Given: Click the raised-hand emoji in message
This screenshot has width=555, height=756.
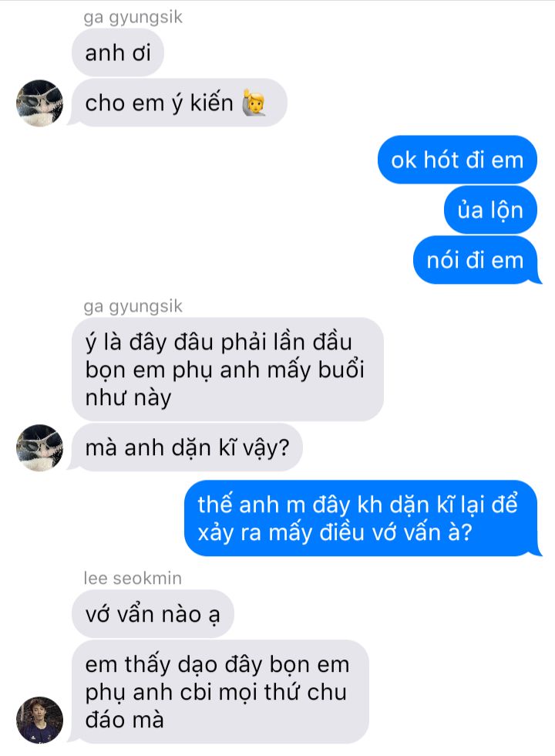Looking at the screenshot, I should click(x=254, y=101).
